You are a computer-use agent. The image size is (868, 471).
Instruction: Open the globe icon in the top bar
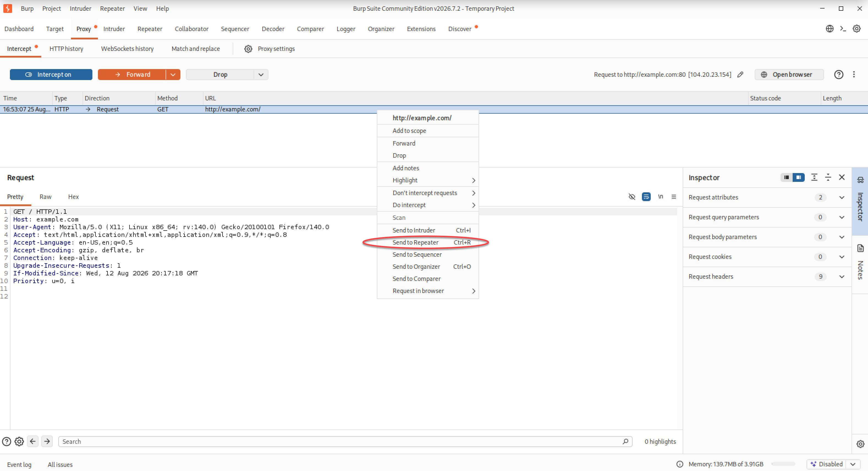(x=829, y=29)
